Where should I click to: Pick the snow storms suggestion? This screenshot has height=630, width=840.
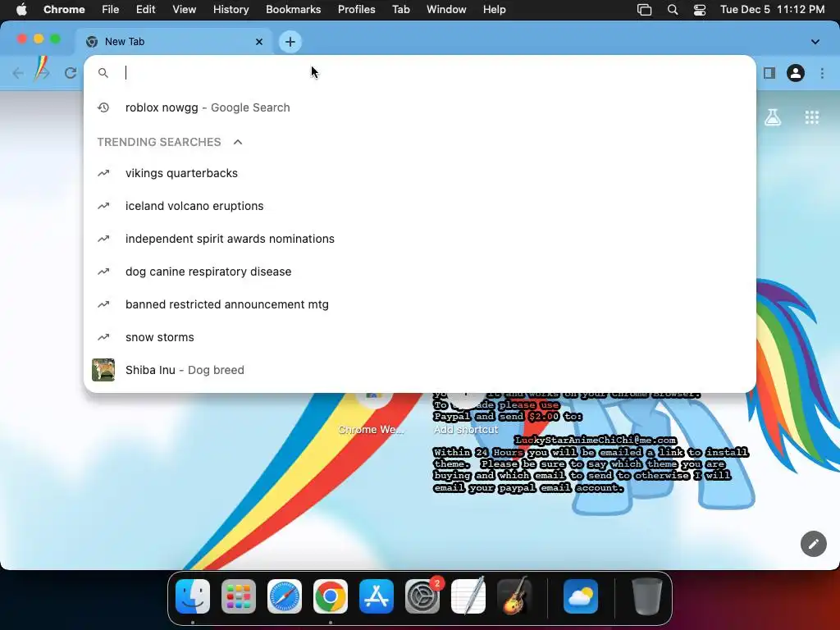(420, 337)
